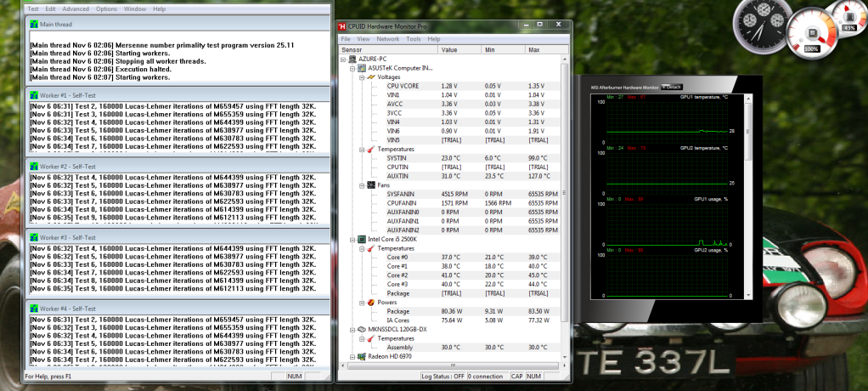The height and width of the screenshot is (391, 868).
Task: Collapse the ASUSTeK Temperatures group
Action: [x=362, y=149]
